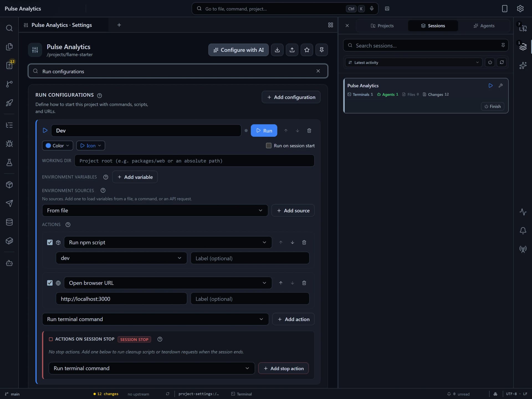Click Add stop action button
This screenshot has height=399, width=532.
283,368
